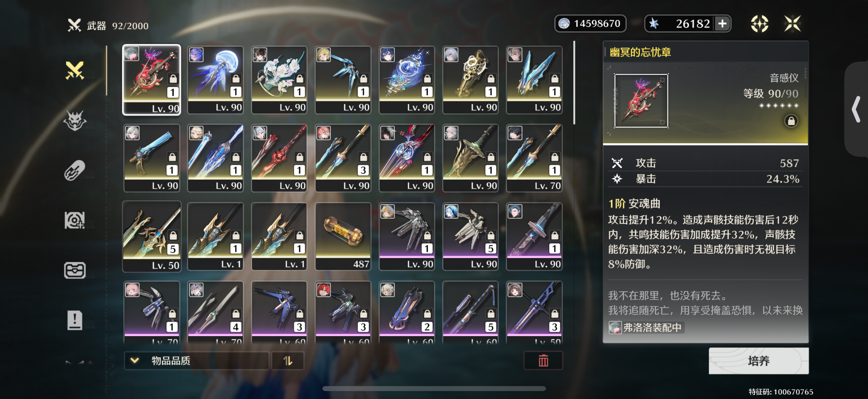
Task: Toggle ascending/descending sort order arrows
Action: pos(288,361)
